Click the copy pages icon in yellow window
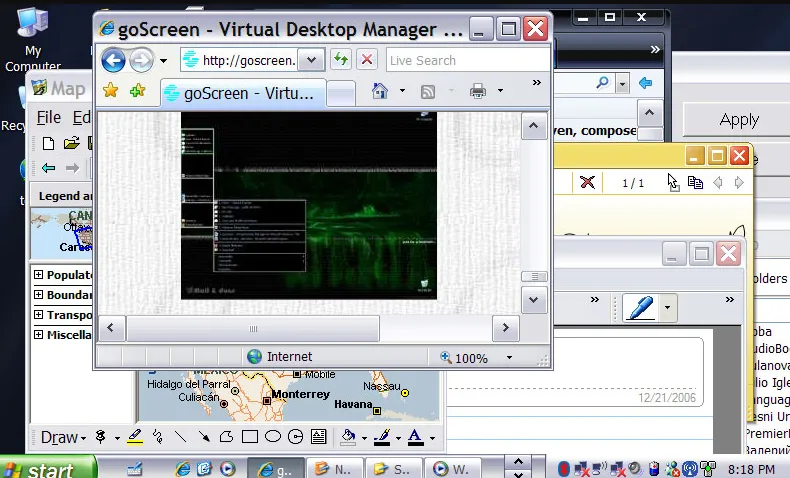This screenshot has width=790, height=478. (695, 182)
